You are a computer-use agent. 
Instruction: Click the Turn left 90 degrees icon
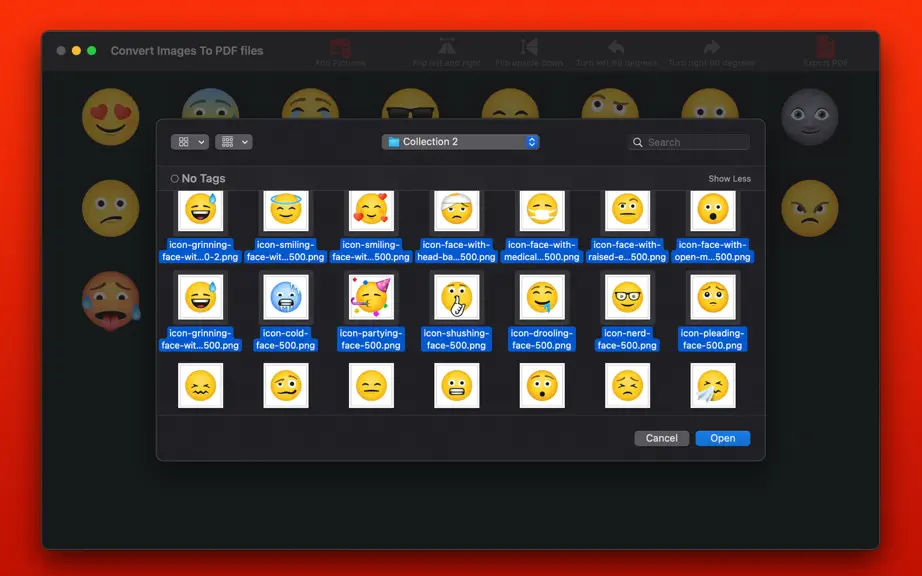point(616,47)
